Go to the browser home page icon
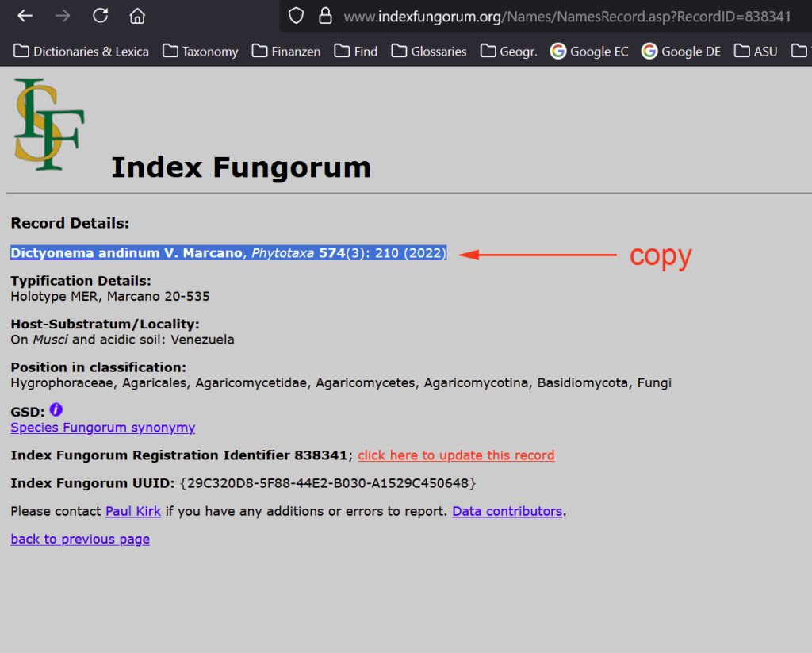 coord(137,16)
